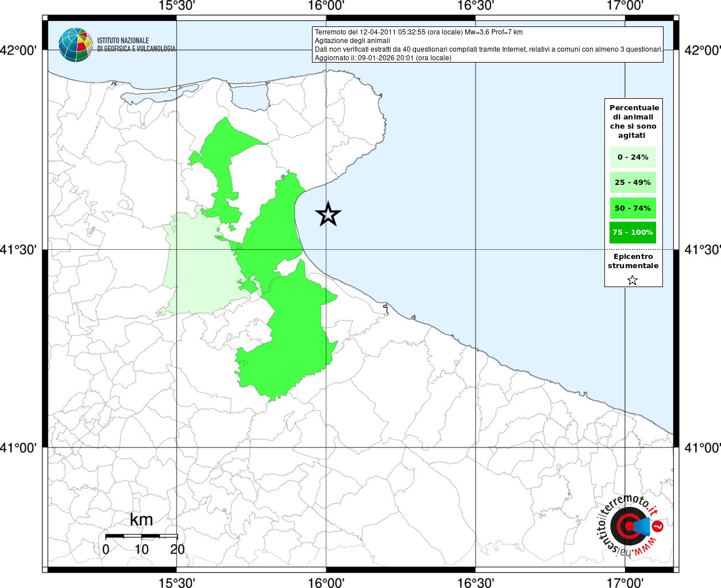Click the haisentitoilterremoto.it target logo
This screenshot has height=588, width=721.
pos(630,526)
